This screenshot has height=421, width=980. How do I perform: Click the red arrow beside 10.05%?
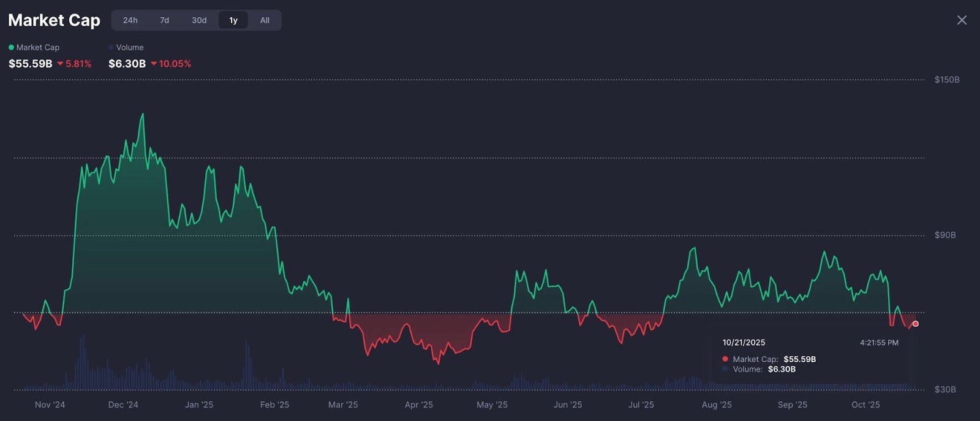tap(154, 64)
